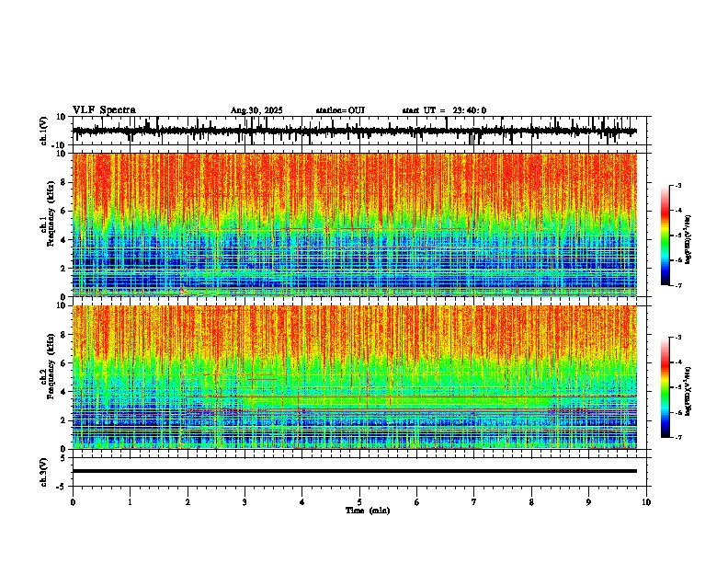Select the log(PSD) label beside ch.2 colorbar
Image resolution: width=728 pixels, height=563 pixels.
click(x=688, y=391)
